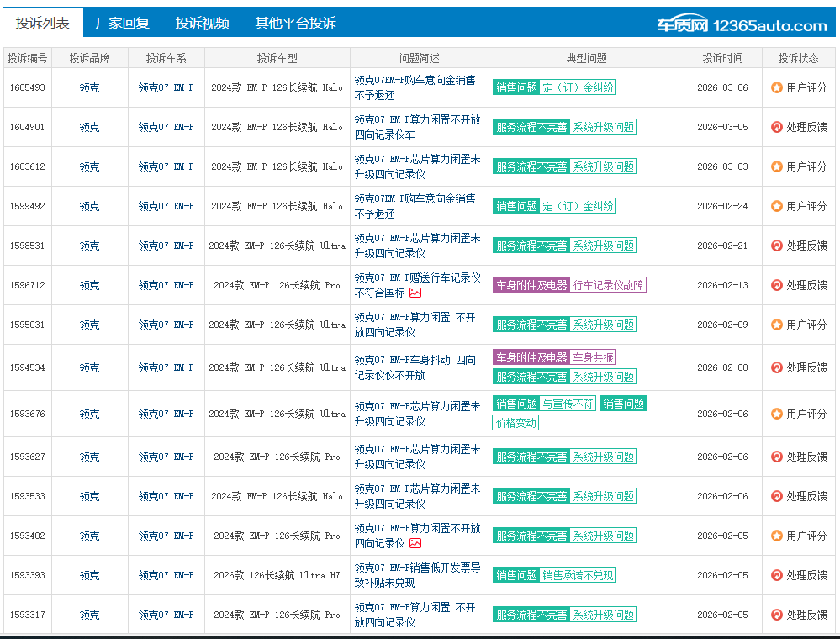Viewport: 840px width, 639px height.
Task: Select the 投诉列表 tab
Action: coord(42,24)
